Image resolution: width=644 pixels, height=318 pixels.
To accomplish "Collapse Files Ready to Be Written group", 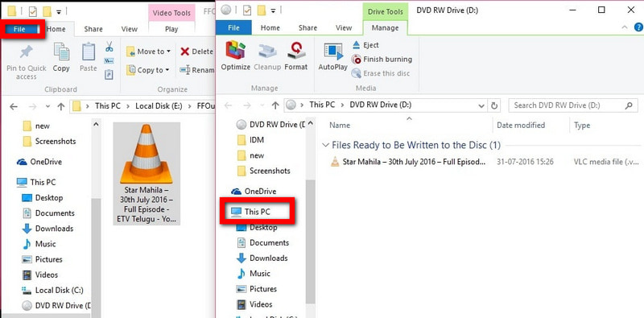I will coord(326,145).
